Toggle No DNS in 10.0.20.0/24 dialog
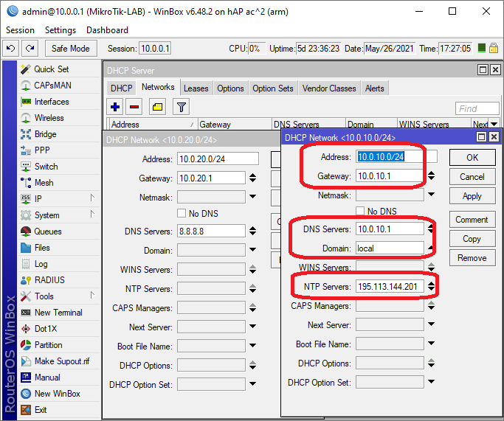The height and width of the screenshot is (421, 504). pos(182,213)
